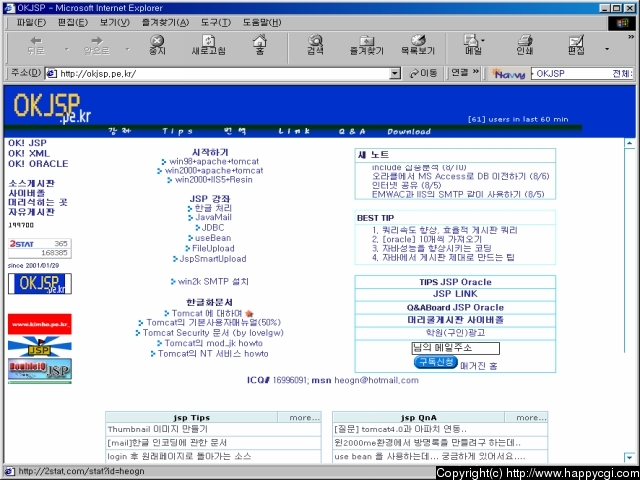Open Forward button history dropdown arrow
Viewport: 640px width, 480px height.
pos(127,50)
